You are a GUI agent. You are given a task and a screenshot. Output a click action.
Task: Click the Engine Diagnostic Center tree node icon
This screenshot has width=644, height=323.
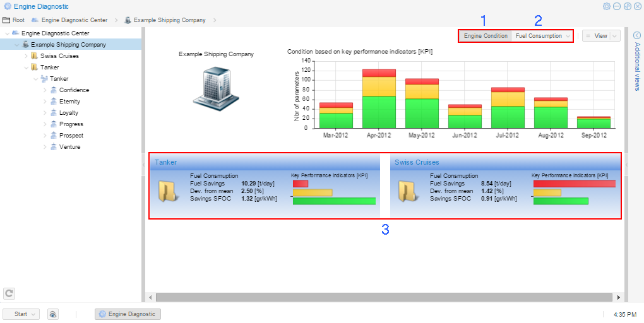(16, 33)
